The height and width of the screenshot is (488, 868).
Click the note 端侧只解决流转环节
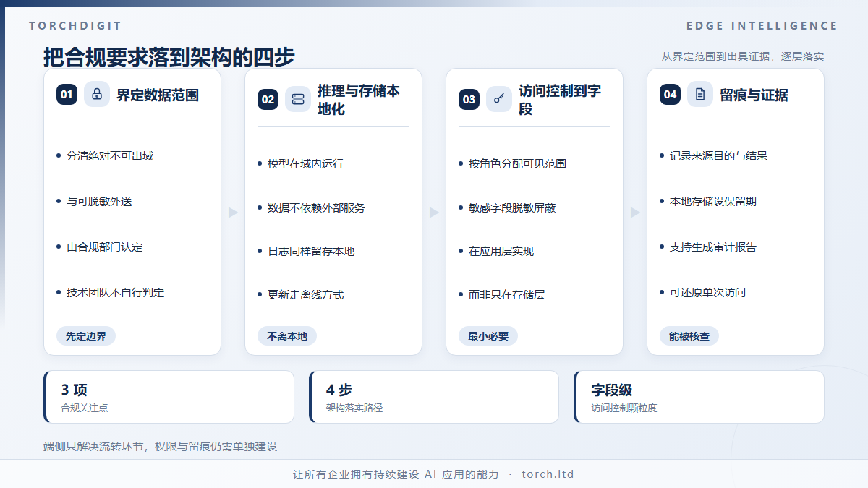[161, 447]
